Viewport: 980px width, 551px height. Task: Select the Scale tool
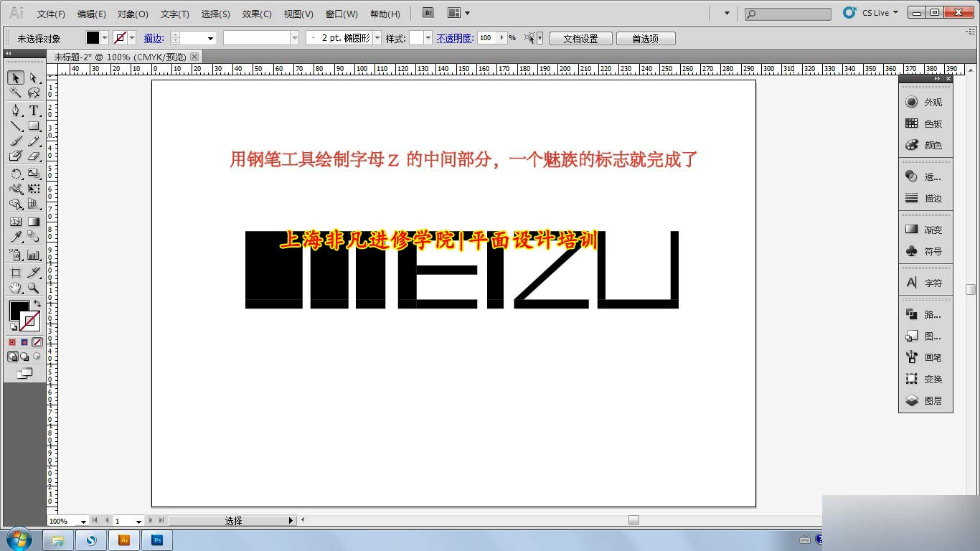tap(34, 174)
